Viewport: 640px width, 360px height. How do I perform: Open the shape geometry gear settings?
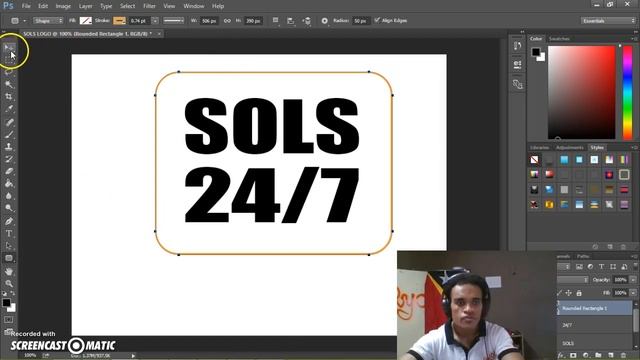point(324,20)
